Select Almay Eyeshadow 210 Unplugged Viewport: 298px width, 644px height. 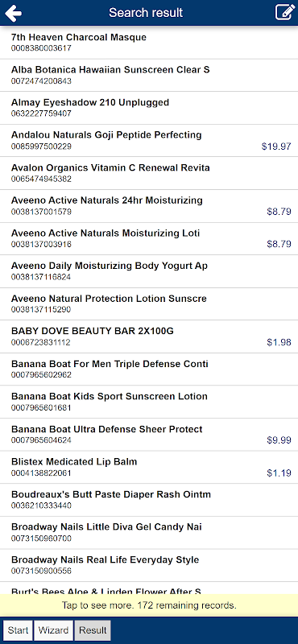(x=149, y=108)
